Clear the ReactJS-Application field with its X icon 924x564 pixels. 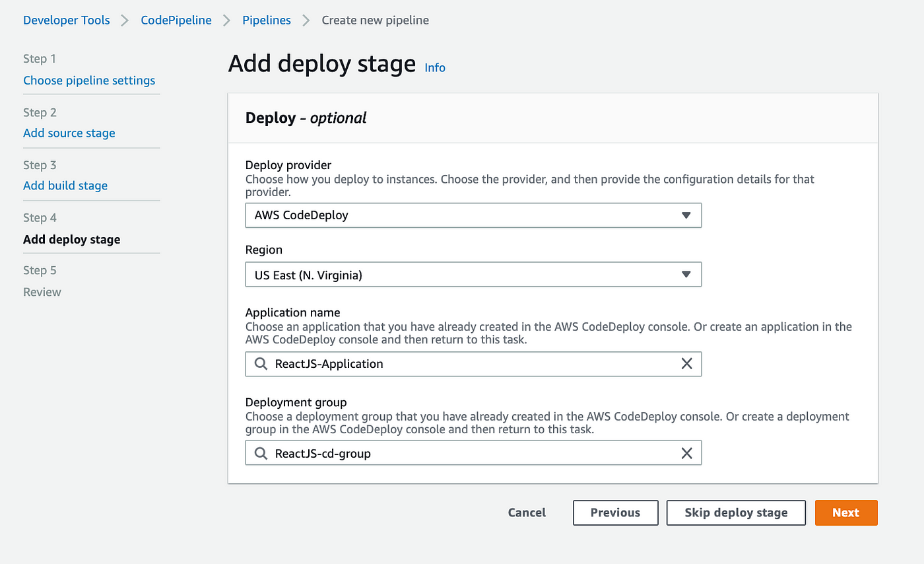(686, 364)
